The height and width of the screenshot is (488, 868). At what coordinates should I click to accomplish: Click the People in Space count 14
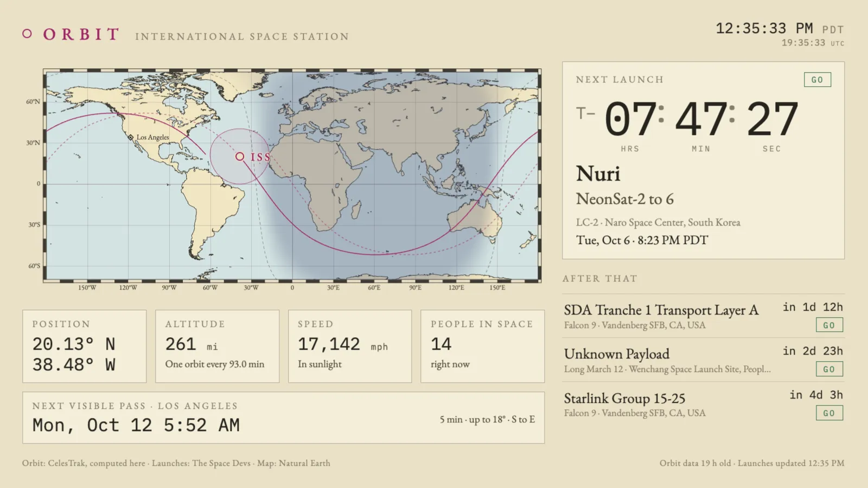point(441,344)
